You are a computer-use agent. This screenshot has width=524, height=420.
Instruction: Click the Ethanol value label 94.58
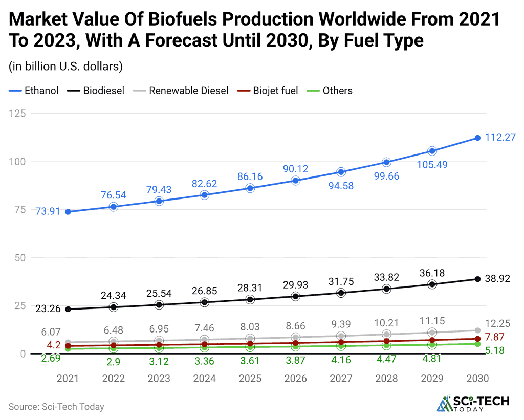[x=341, y=186]
